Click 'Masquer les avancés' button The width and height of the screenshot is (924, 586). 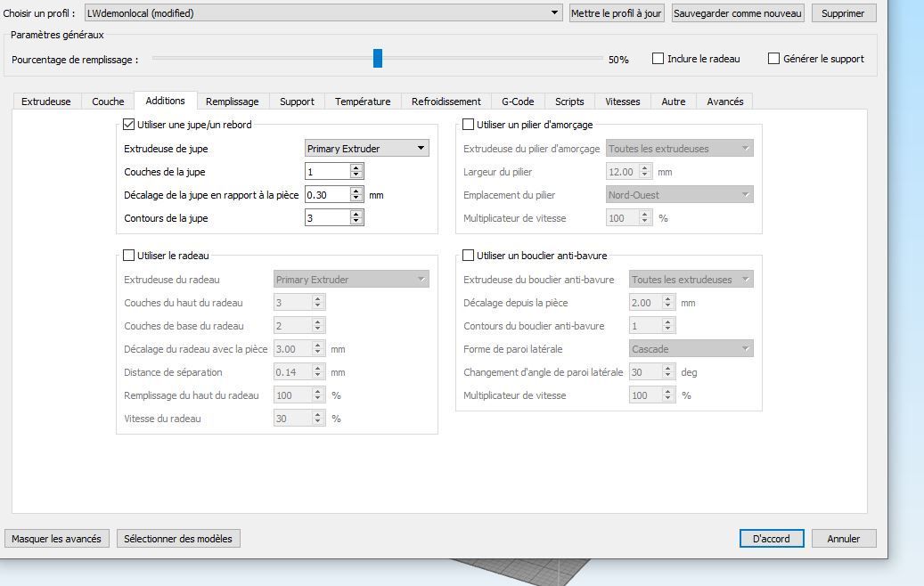tap(56, 538)
